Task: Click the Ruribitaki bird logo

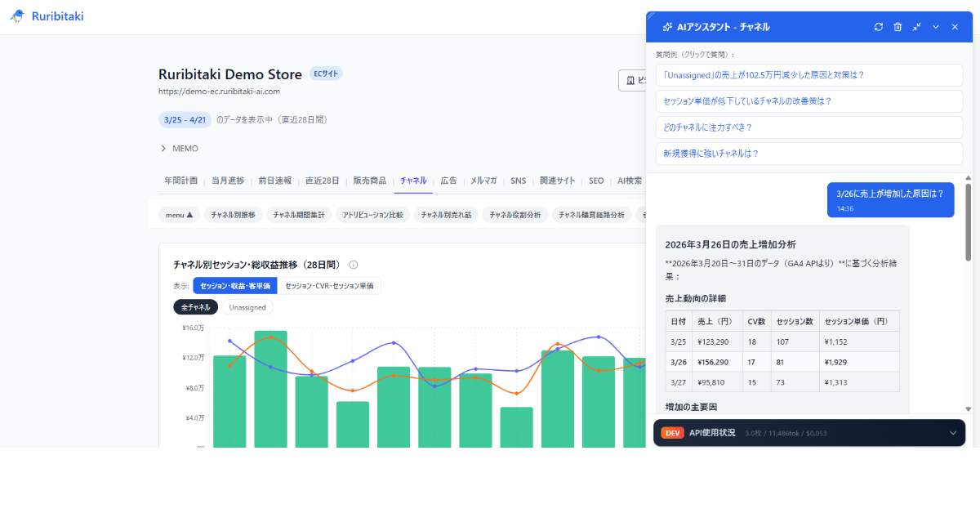Action: [17, 16]
